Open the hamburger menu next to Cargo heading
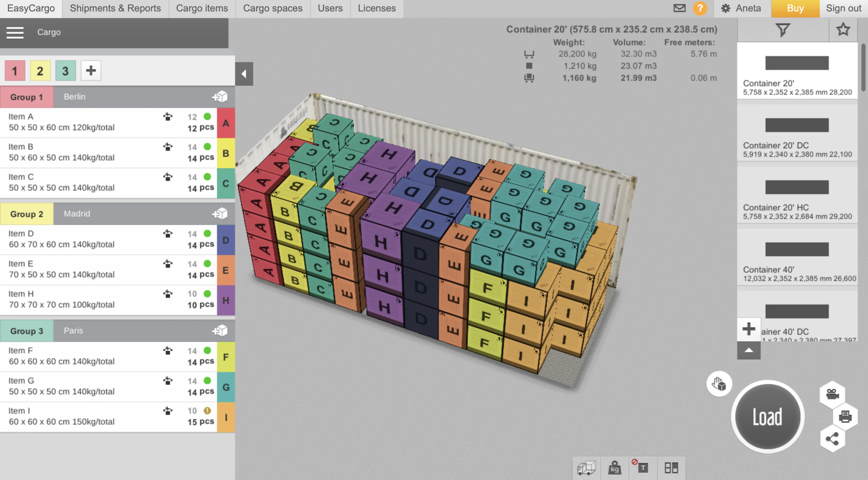The width and height of the screenshot is (868, 480). coord(15,33)
